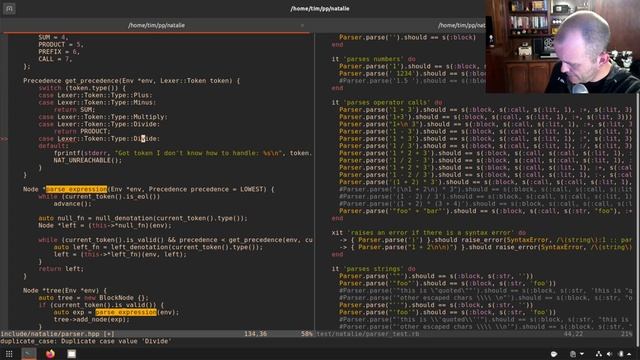Click the "it 'parses operator calls' do" line
This screenshot has height=360, width=640.
tap(387, 102)
